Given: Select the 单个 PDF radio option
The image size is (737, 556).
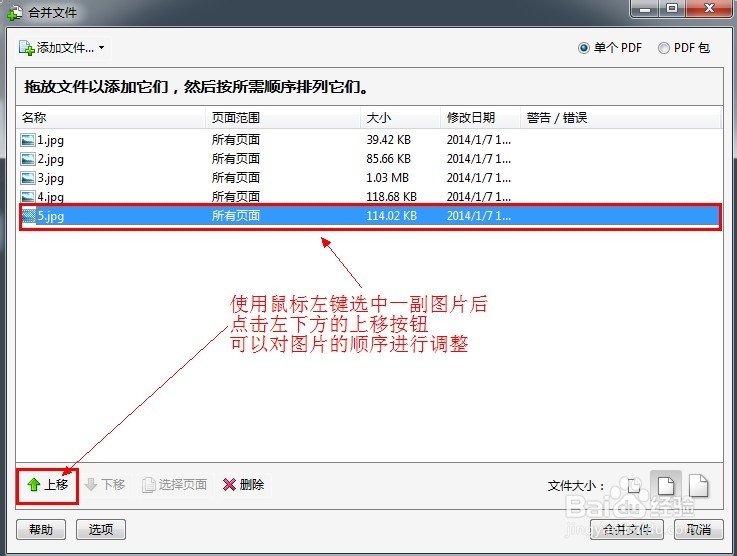Looking at the screenshot, I should click(610, 47).
